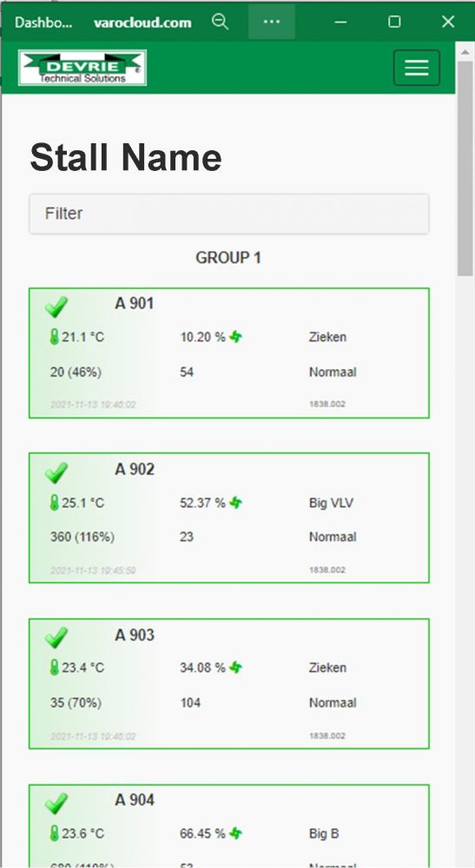Click the green checkmark for A 904
The image size is (475, 868).
[56, 803]
